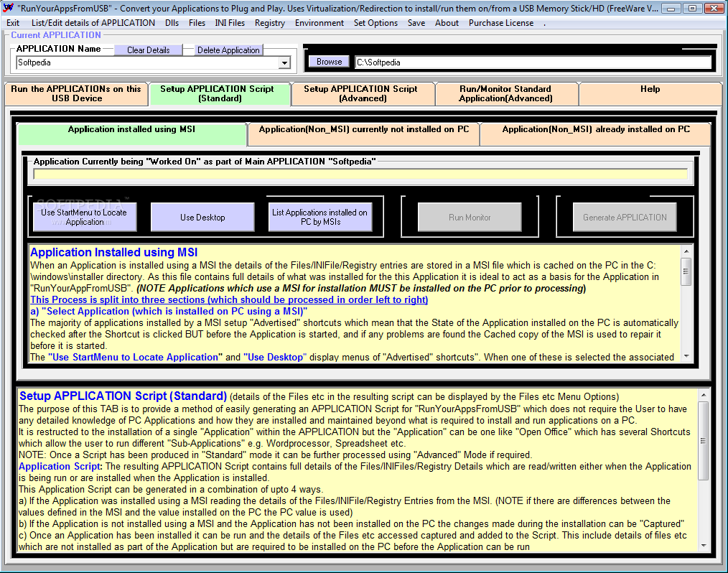Click Use StartMenu to Locate Application button
This screenshot has height=573, width=728.
pyautogui.click(x=85, y=218)
